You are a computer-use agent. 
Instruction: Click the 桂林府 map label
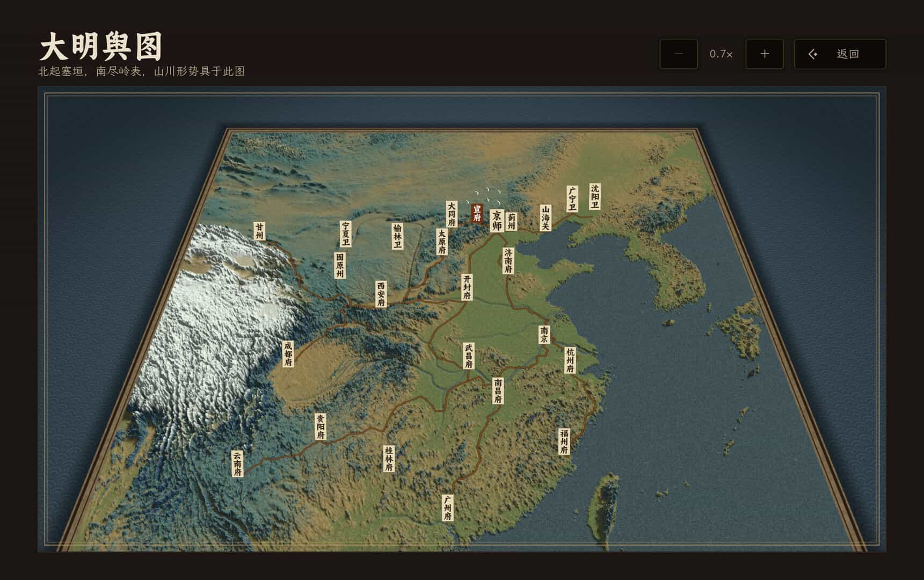pos(389,459)
